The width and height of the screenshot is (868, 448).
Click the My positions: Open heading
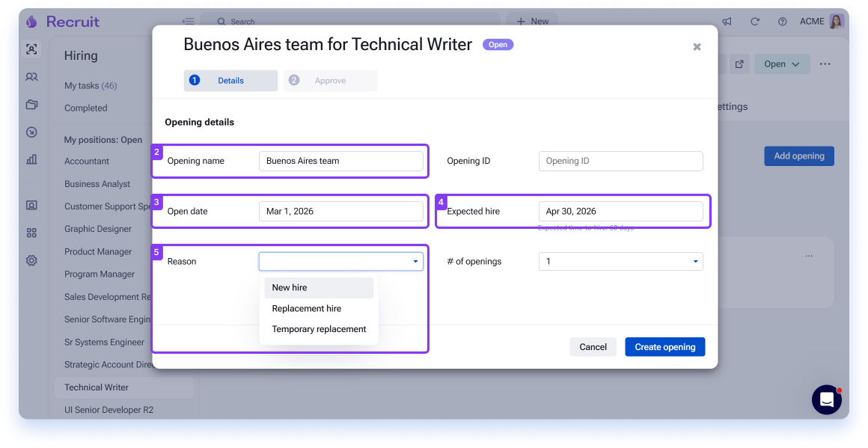[x=103, y=140]
